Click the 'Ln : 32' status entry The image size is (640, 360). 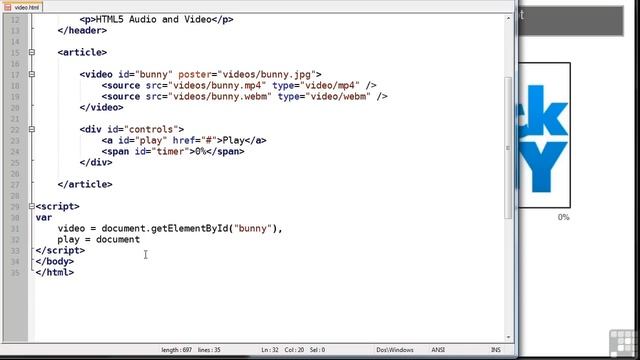pos(270,350)
